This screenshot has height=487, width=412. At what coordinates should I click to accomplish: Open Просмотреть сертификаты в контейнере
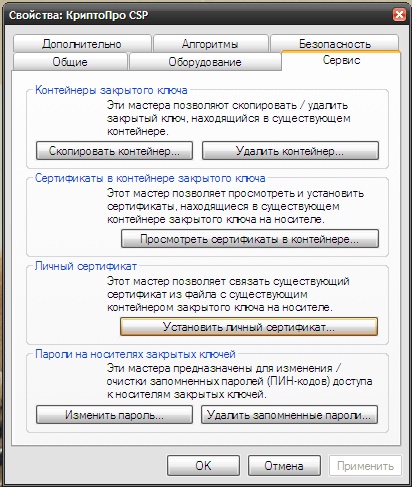(x=250, y=239)
